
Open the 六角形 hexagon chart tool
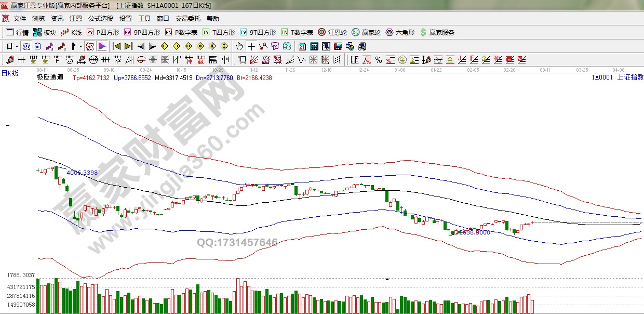[x=400, y=32]
